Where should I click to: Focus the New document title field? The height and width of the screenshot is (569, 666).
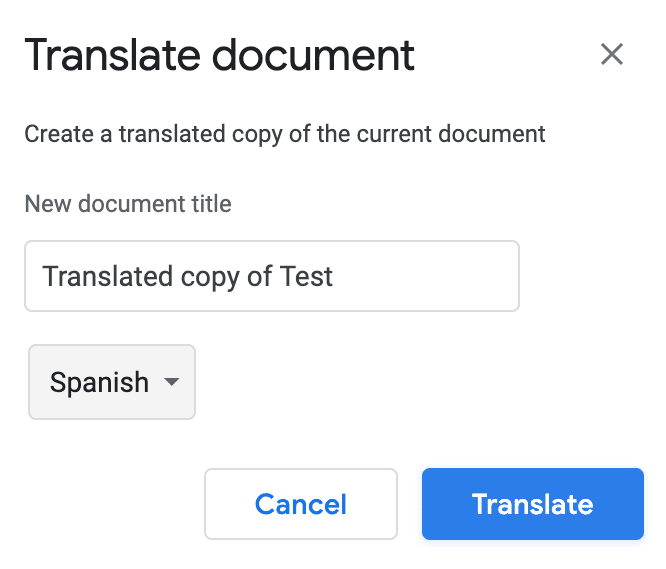coord(272,276)
